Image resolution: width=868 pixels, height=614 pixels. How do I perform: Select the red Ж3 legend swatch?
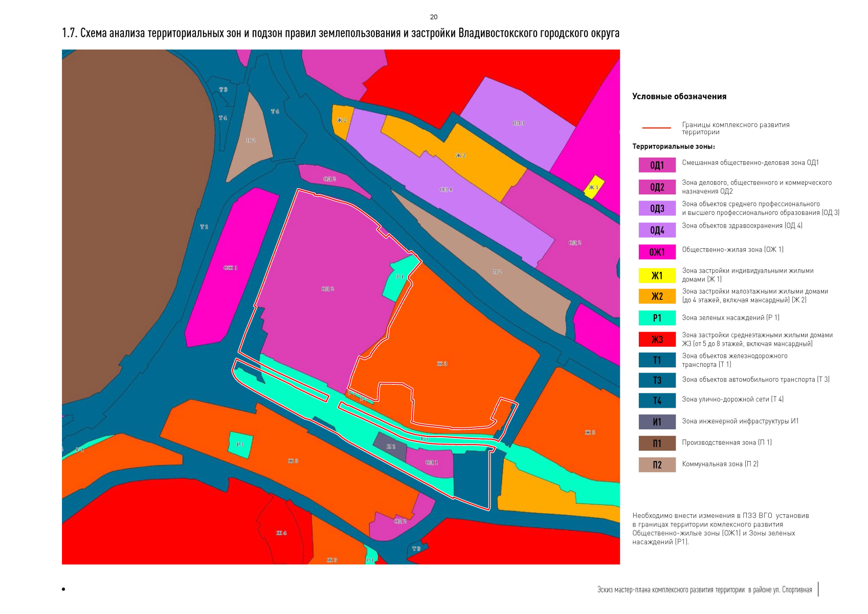point(657,339)
